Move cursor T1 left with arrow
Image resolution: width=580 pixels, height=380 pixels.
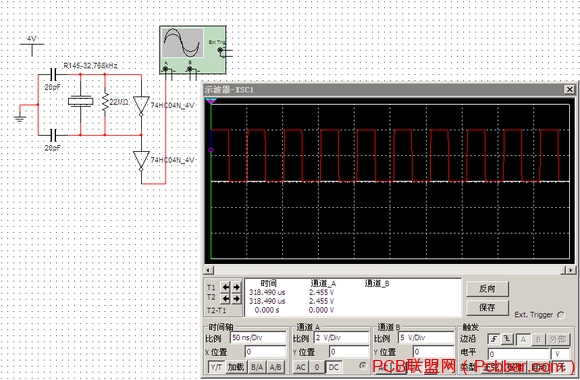pyautogui.click(x=226, y=287)
